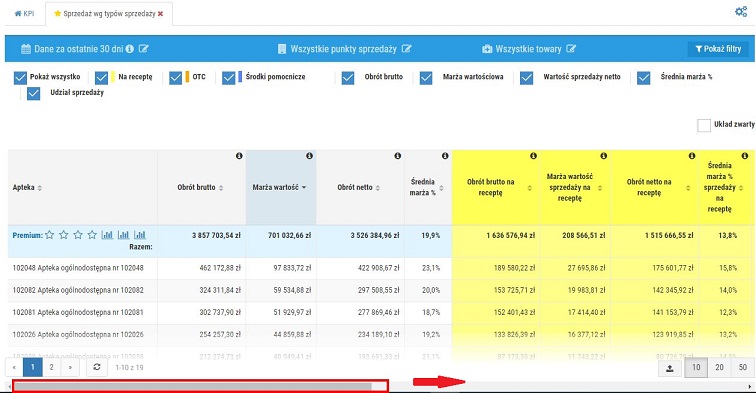Click the fourth Premium star icon

pos(92,235)
